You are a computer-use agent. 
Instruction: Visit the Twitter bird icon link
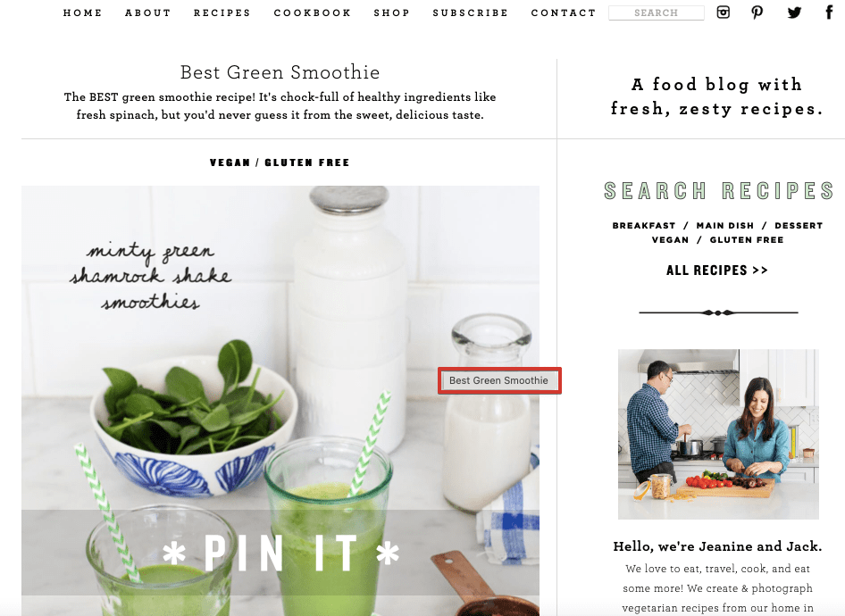pyautogui.click(x=794, y=12)
